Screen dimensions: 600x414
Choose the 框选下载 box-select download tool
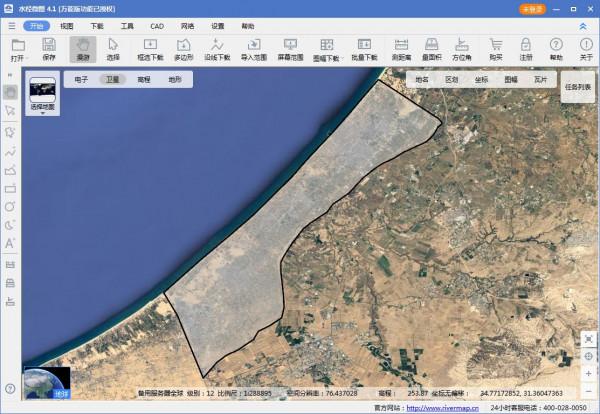150,48
